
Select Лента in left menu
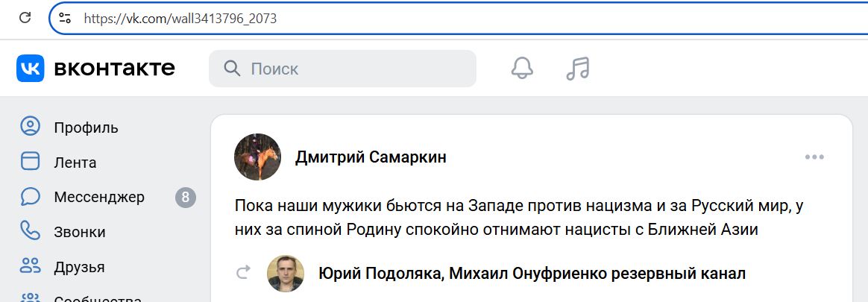click(75, 163)
